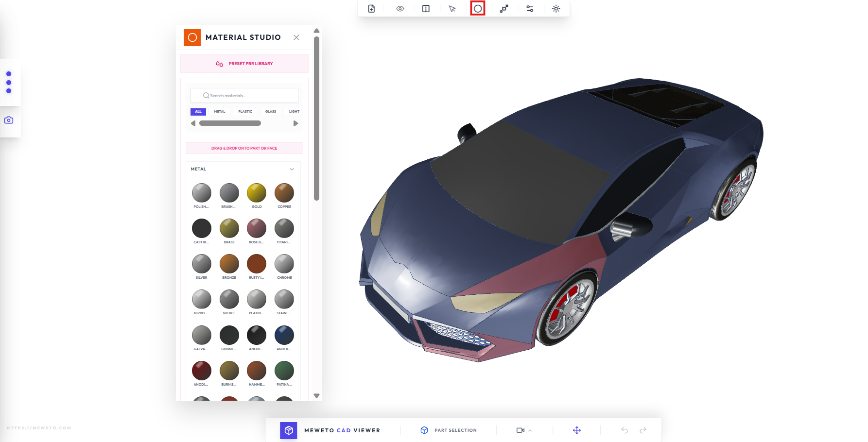Open the three-dot side menu
Viewport: 868px width, 442px height.
click(9, 83)
